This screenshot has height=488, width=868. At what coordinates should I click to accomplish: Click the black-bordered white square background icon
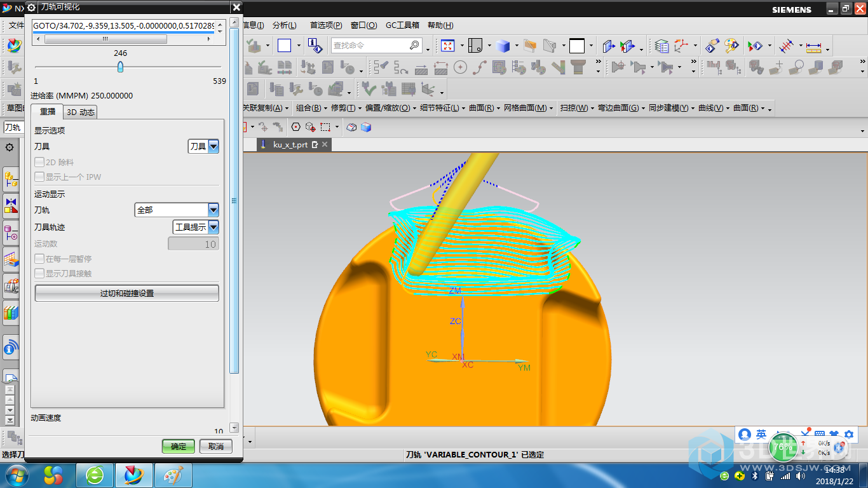click(x=577, y=46)
